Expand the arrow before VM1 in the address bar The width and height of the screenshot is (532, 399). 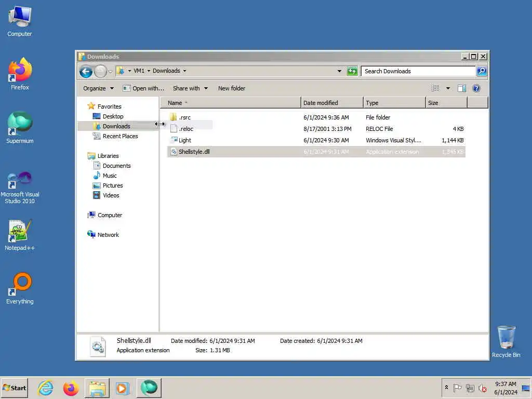click(x=129, y=71)
